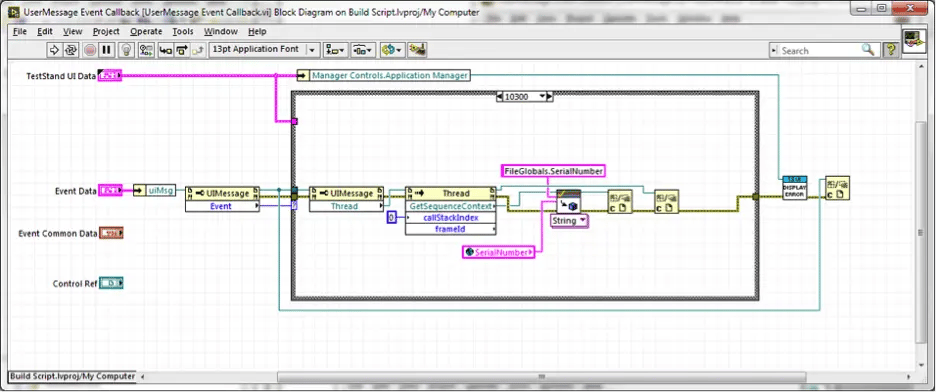Click inner UIMessage property node header
This screenshot has height=392, width=936.
[346, 193]
